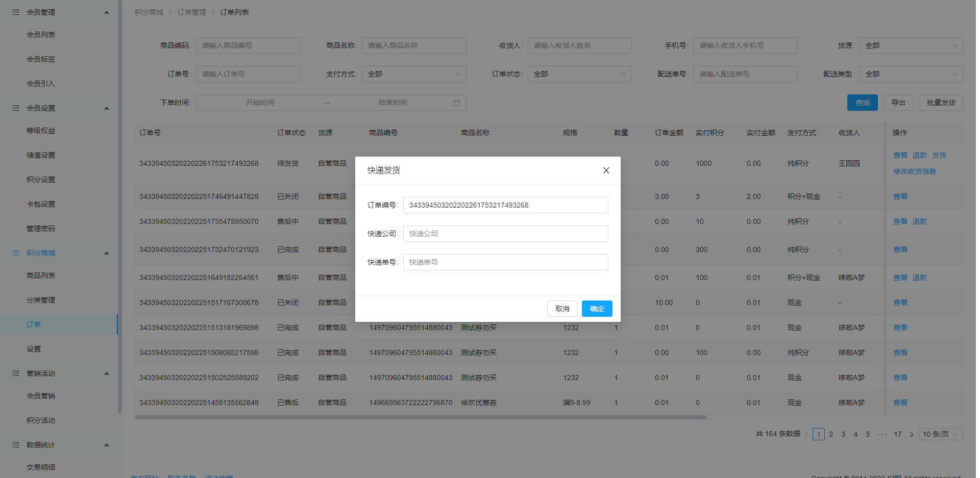Click the 确定 button in the dialog
The height and width of the screenshot is (478, 980).
597,309
